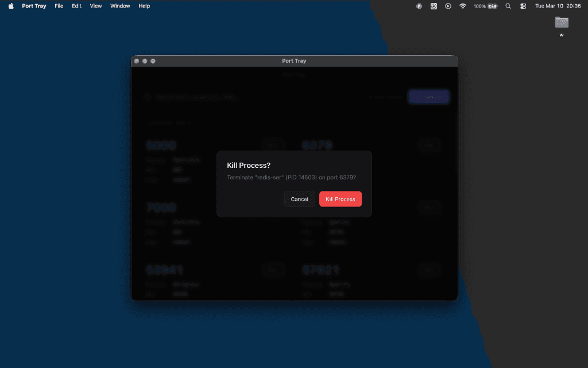
Task: Open the Port Tray application menu
Action: 34,6
